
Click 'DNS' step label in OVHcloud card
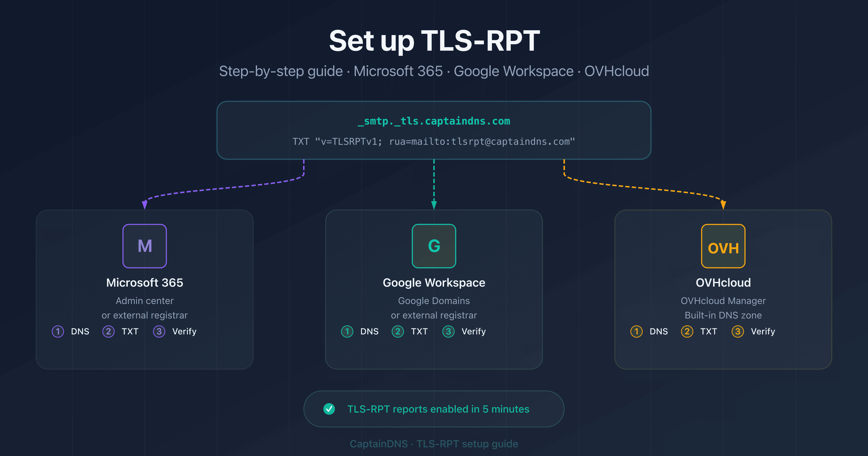[659, 331]
